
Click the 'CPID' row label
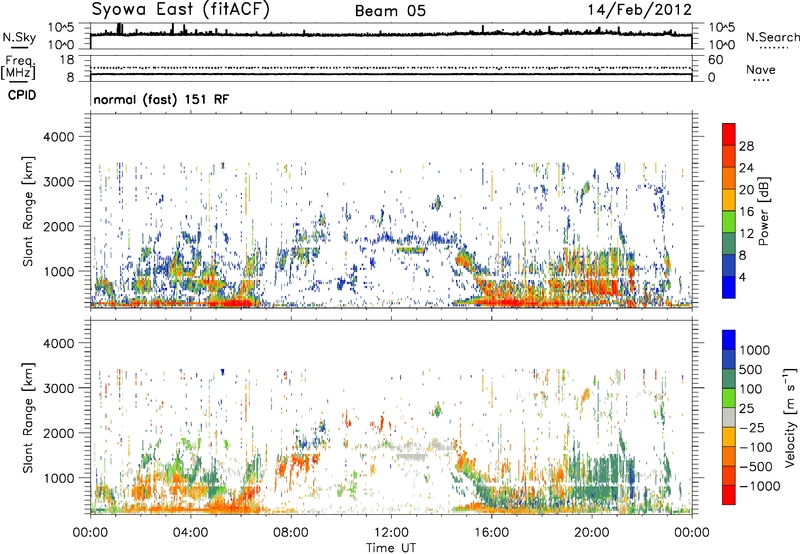(22, 95)
